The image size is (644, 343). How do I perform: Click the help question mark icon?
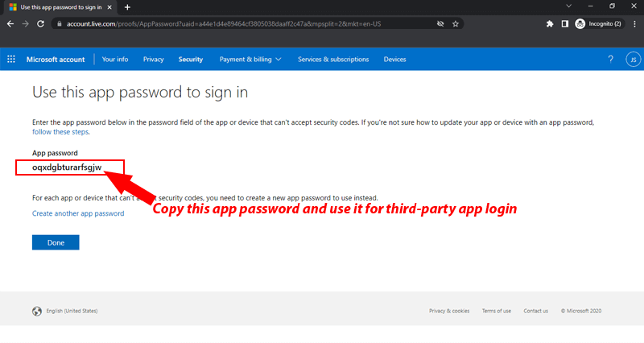(611, 59)
